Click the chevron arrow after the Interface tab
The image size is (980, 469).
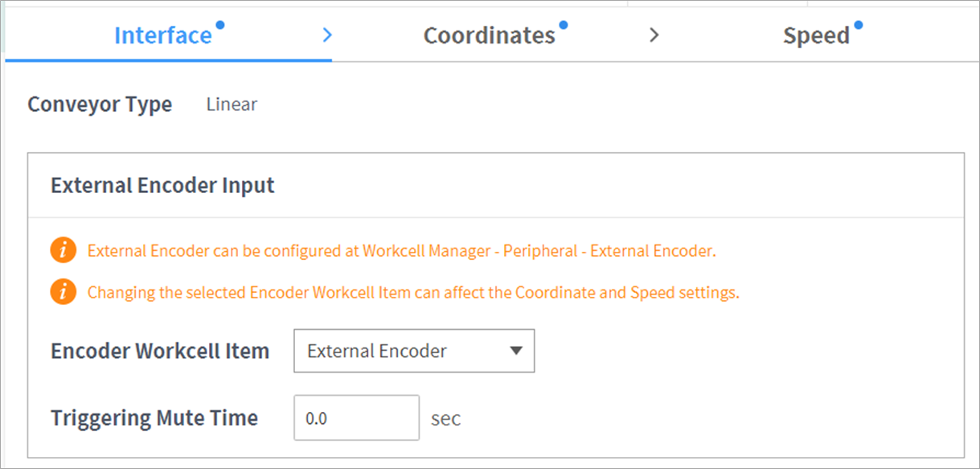click(326, 35)
